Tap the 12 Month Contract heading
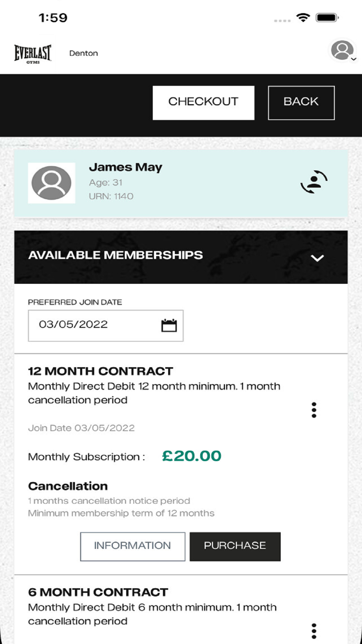 click(101, 371)
